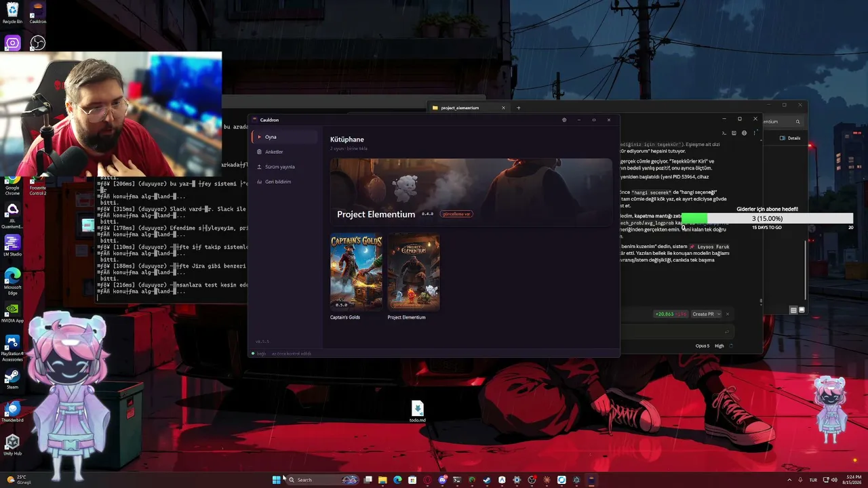
Task: Open Cauldron settings gear icon
Action: click(564, 120)
